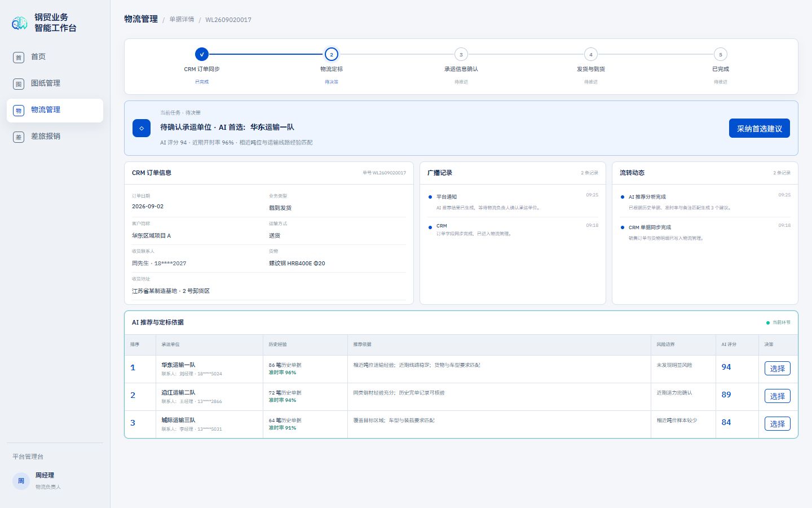Click the 周 avatar at the sidebar bottom
Screen dimensions: 812x508
click(x=21, y=481)
